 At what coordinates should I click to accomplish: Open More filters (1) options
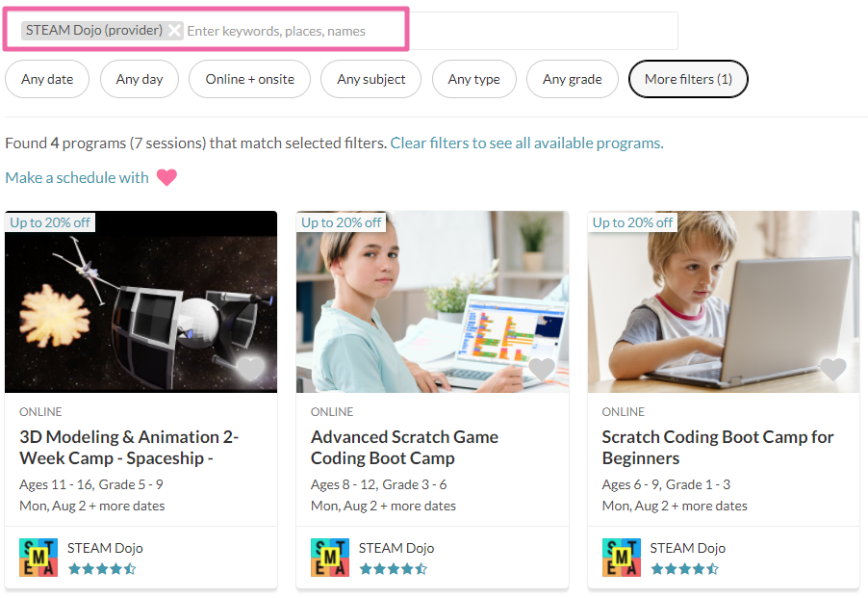coord(688,79)
